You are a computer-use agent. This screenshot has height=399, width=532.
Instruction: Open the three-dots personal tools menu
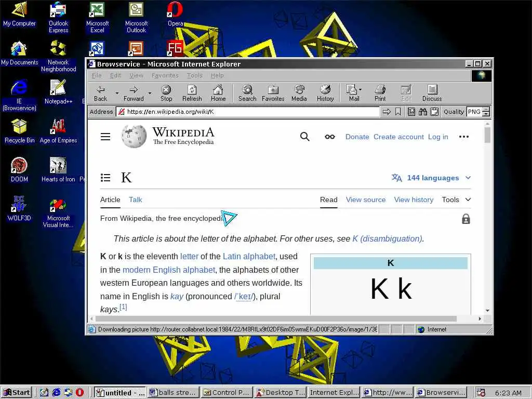point(464,137)
